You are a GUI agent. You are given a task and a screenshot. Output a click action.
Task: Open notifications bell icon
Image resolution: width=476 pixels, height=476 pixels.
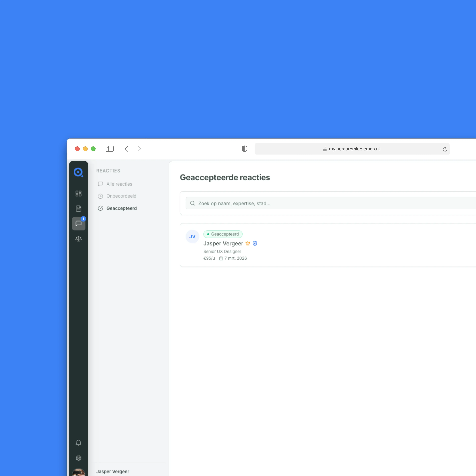click(78, 443)
